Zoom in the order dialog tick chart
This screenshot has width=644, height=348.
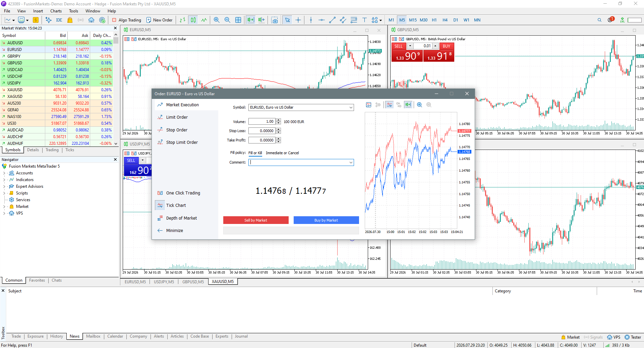(x=419, y=105)
